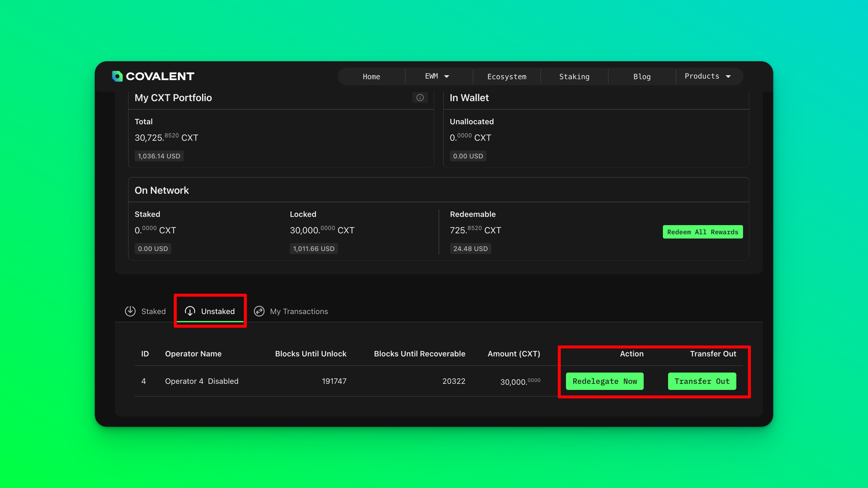Click the Covalent logo icon
The height and width of the screenshot is (488, 868).
coord(117,76)
